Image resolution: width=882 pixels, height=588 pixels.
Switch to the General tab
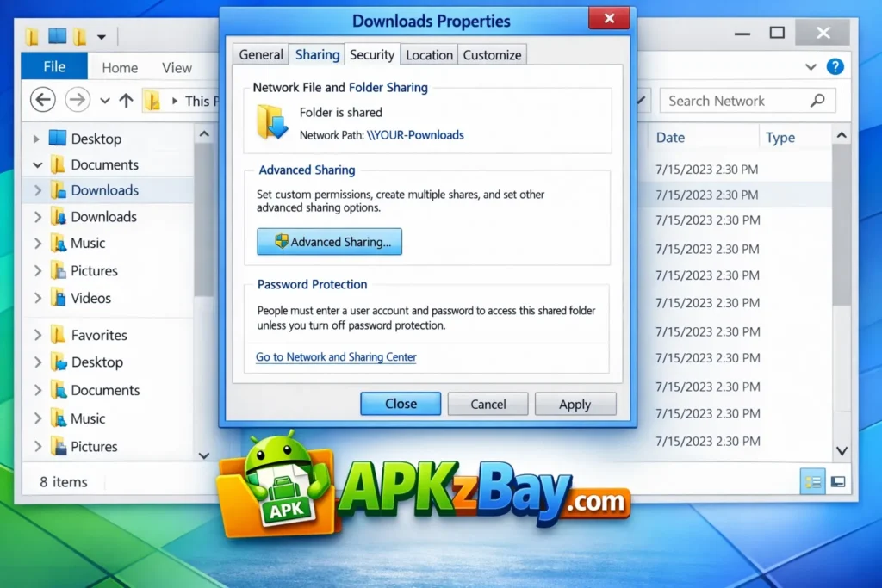260,54
